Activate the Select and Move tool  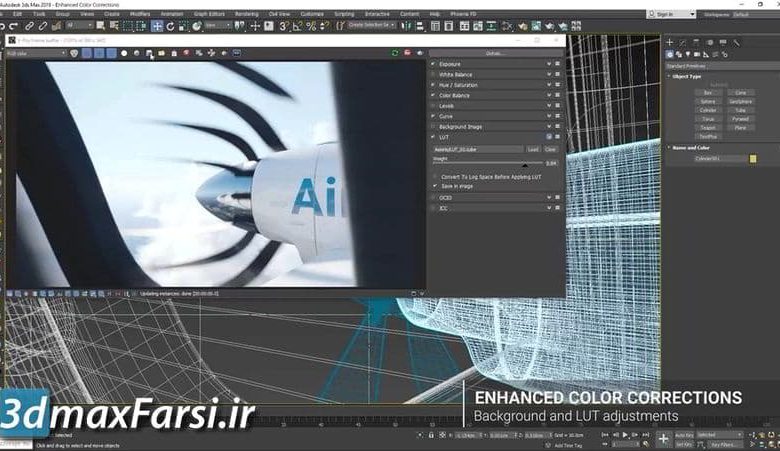coord(157,26)
